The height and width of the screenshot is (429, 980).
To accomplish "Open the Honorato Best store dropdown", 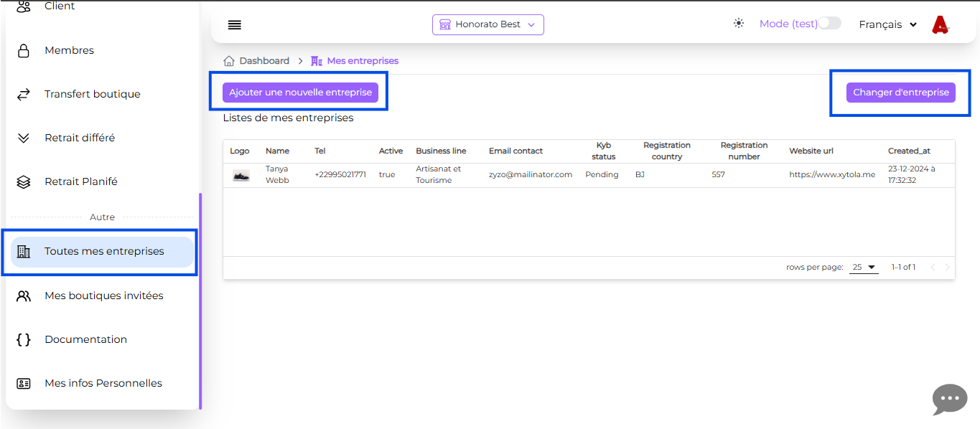I will click(x=487, y=24).
